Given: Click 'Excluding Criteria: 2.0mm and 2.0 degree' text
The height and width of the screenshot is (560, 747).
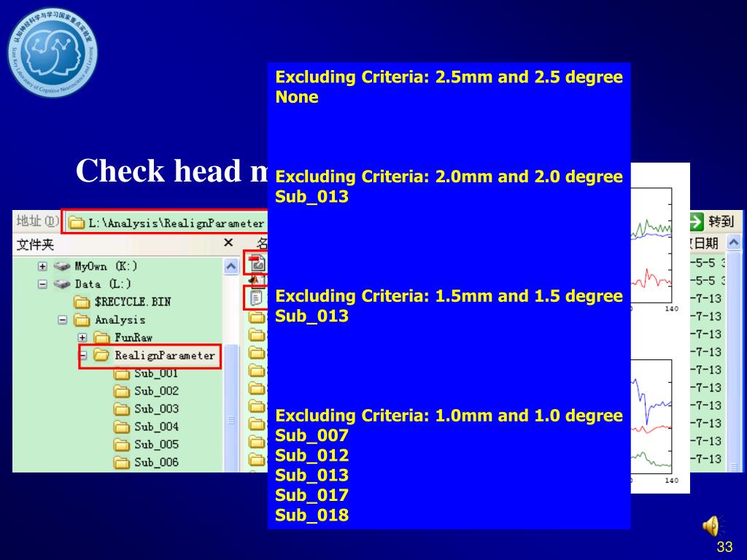Looking at the screenshot, I should coord(449,176).
